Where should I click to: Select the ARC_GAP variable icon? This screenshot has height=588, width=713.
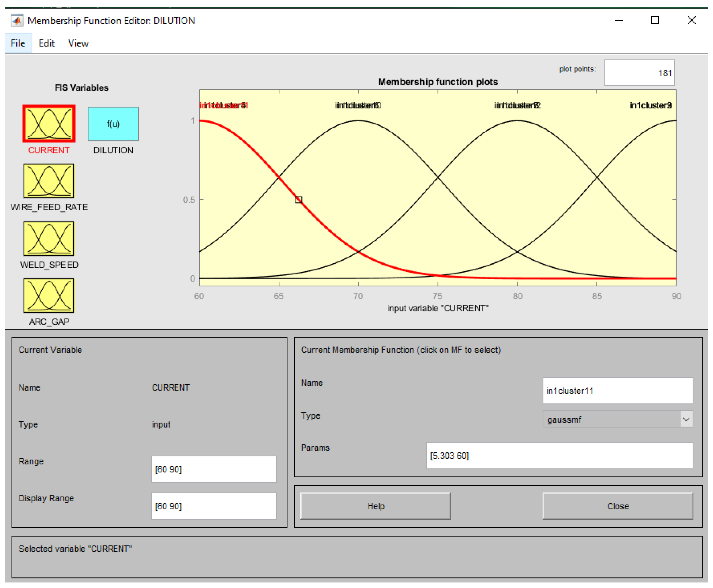coord(49,295)
